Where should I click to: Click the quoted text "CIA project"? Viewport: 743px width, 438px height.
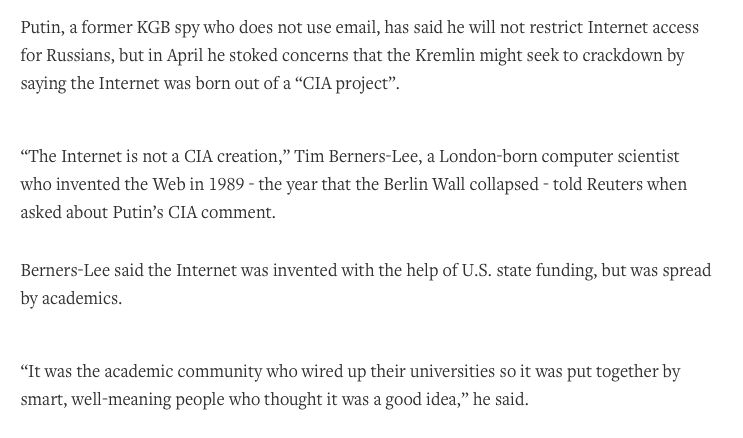(x=345, y=84)
